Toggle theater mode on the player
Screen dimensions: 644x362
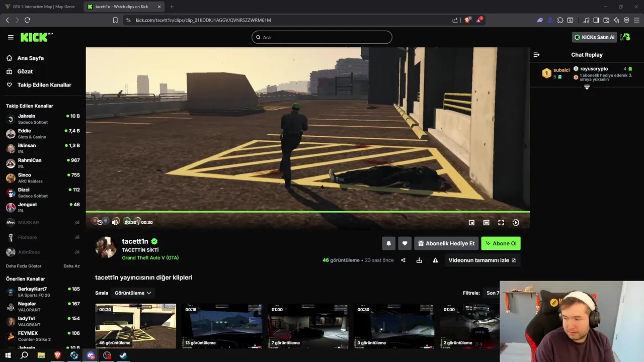click(486, 222)
